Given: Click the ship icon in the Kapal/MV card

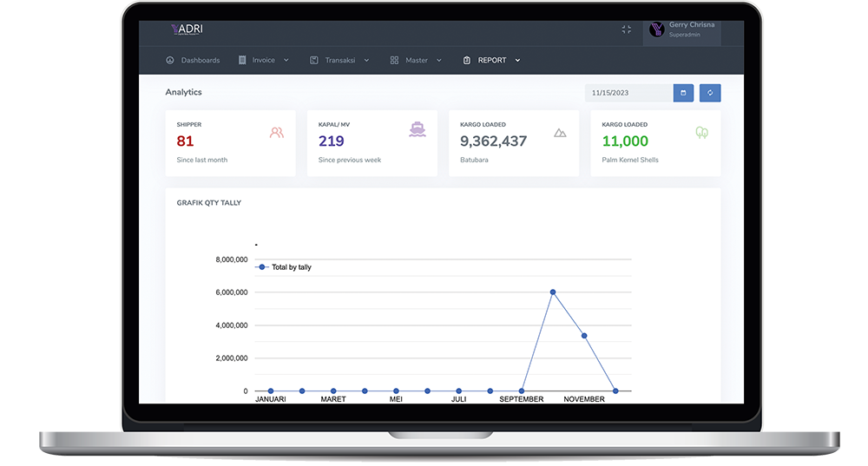Looking at the screenshot, I should pos(418,130).
